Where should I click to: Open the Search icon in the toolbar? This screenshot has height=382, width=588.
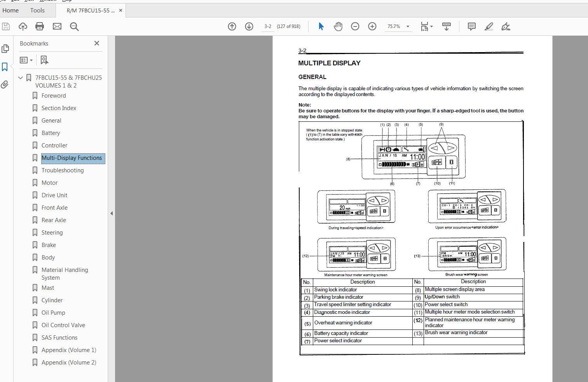74,27
